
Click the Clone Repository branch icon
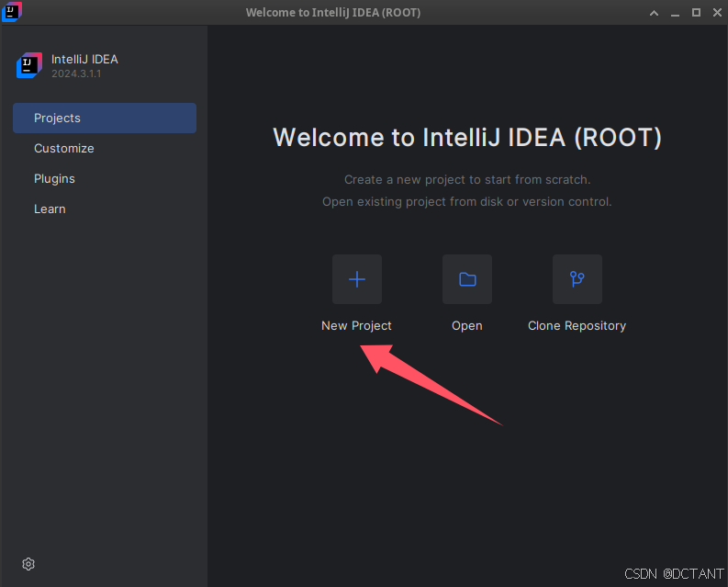[x=577, y=279]
